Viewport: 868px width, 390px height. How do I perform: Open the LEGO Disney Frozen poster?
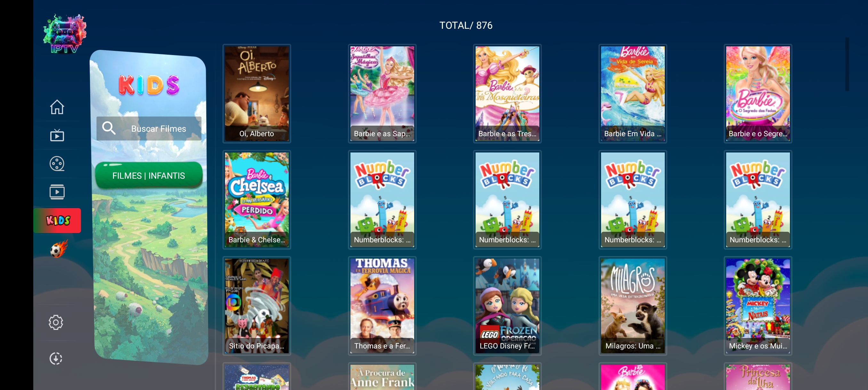(507, 306)
